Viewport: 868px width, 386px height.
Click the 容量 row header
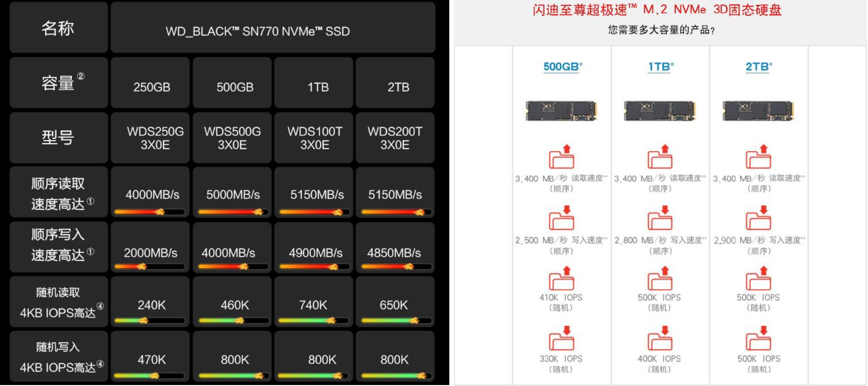[59, 83]
